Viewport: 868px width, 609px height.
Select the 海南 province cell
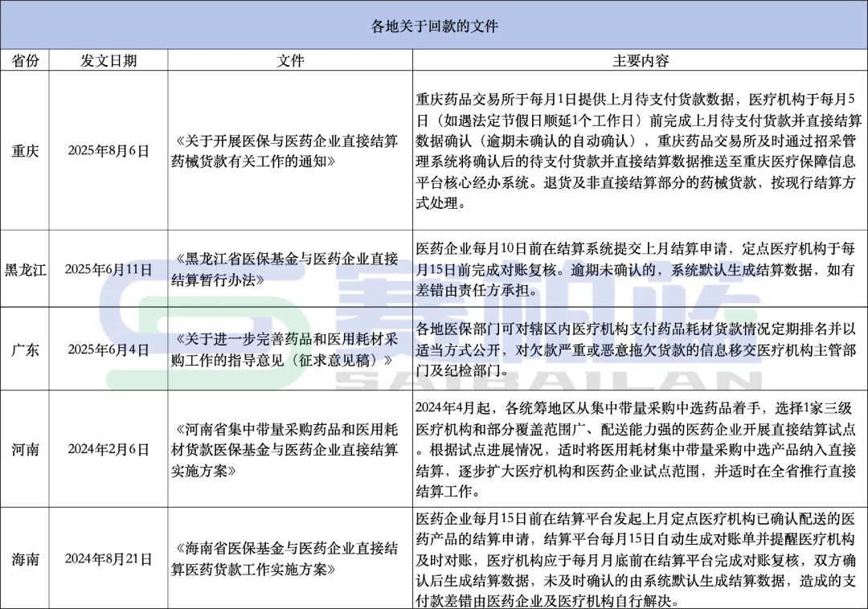pos(25,558)
